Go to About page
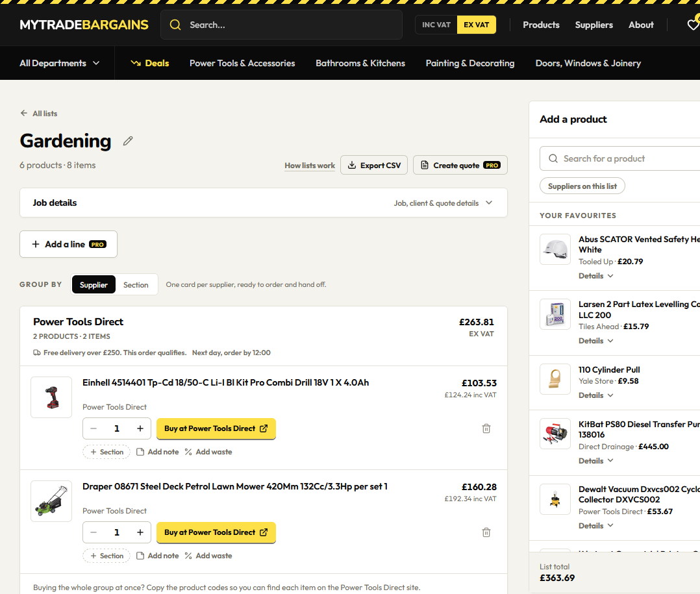 [x=641, y=25]
